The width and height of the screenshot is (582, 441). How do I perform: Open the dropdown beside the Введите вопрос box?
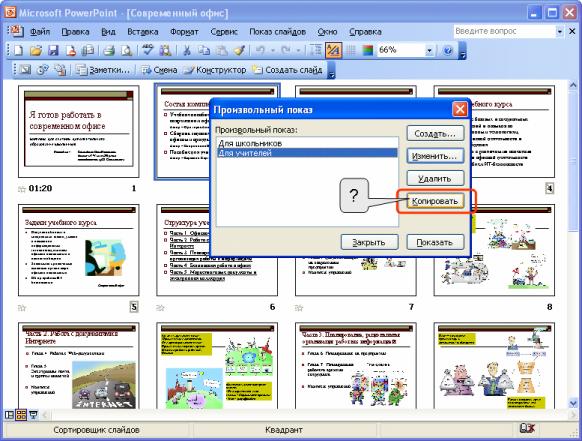560,32
